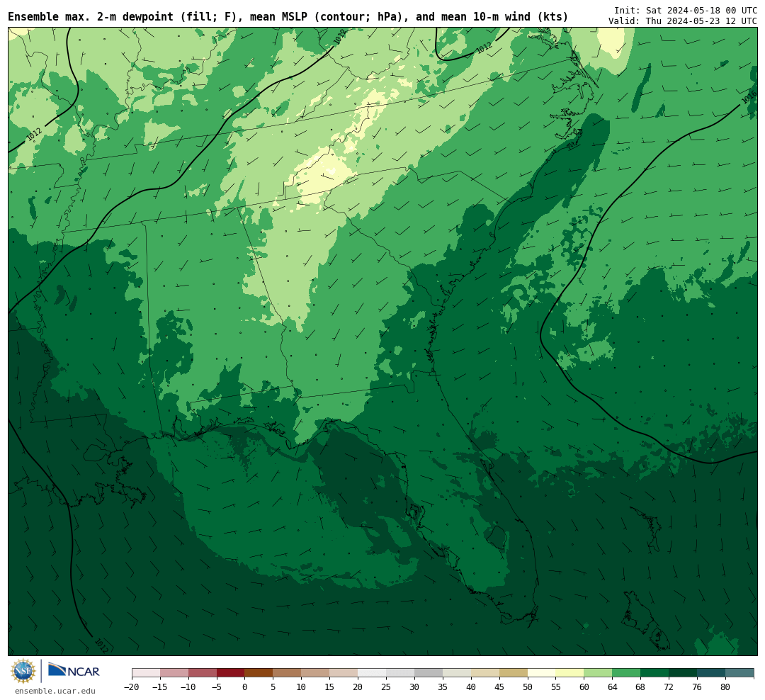Viewport: 765px width, 700px height.
Task: Click the colorbar label 72
Action: pyautogui.click(x=669, y=687)
